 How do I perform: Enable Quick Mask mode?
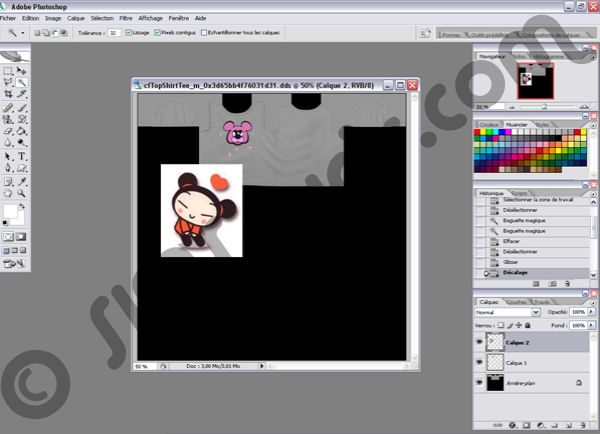tap(21, 237)
